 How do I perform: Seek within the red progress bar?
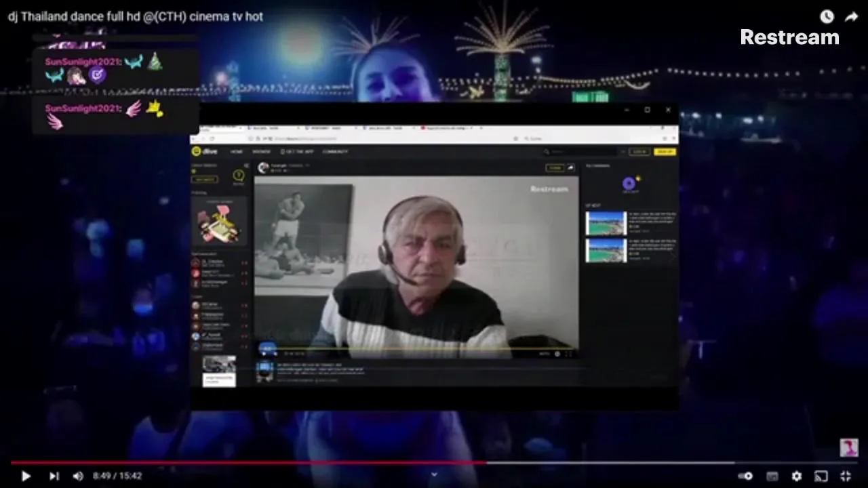pos(434,463)
